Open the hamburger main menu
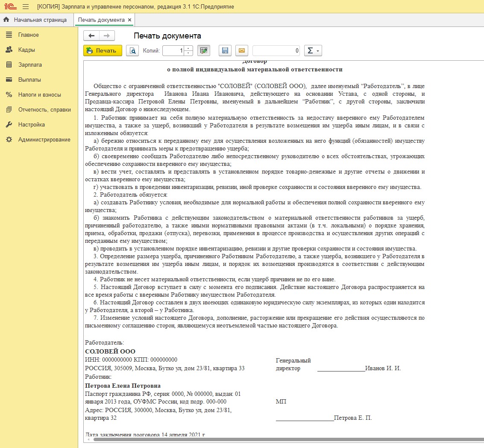Image resolution: width=484 pixels, height=448 pixels. pos(26,6)
